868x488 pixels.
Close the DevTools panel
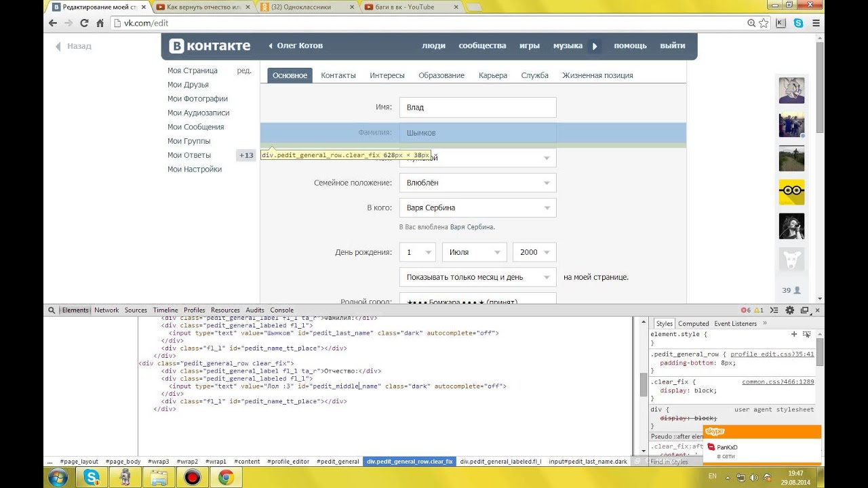(x=818, y=310)
